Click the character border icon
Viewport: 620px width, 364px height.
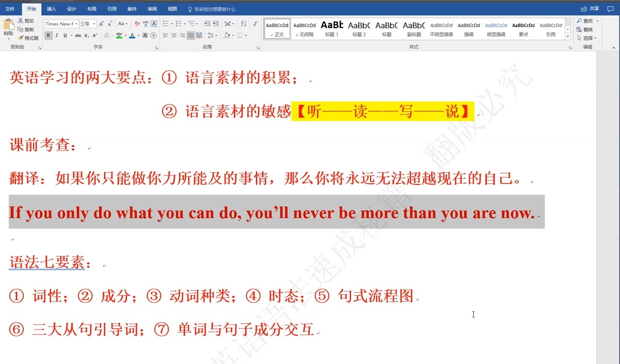click(x=154, y=24)
